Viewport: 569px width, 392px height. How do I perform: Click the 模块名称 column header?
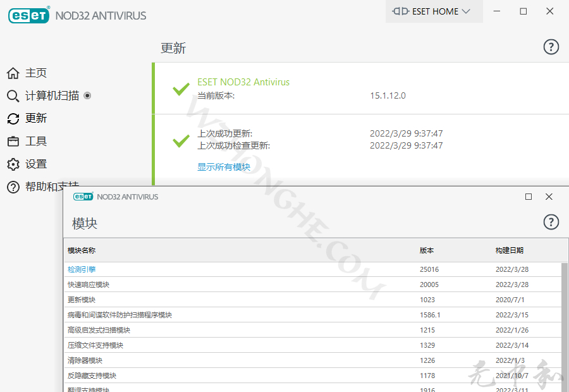pyautogui.click(x=81, y=250)
